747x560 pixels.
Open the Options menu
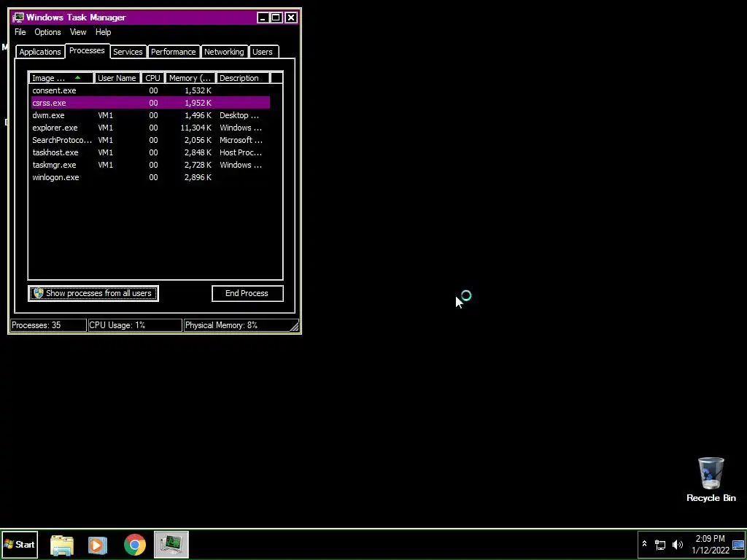coord(47,32)
